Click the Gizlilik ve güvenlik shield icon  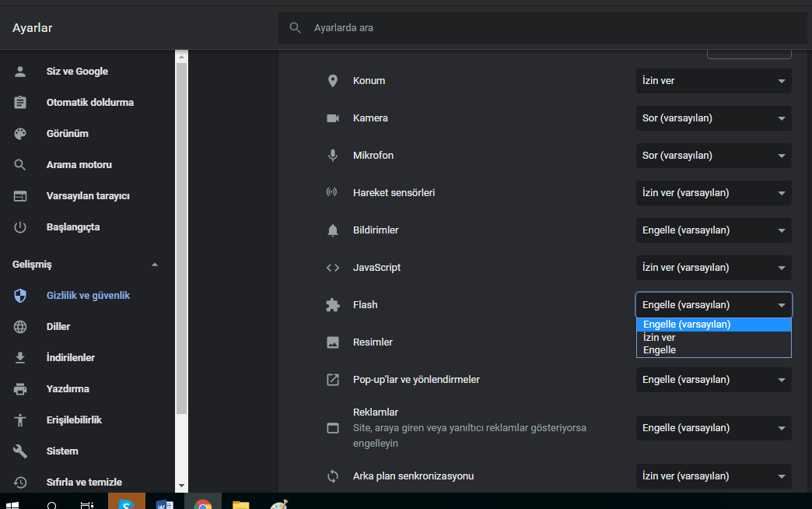(x=19, y=295)
